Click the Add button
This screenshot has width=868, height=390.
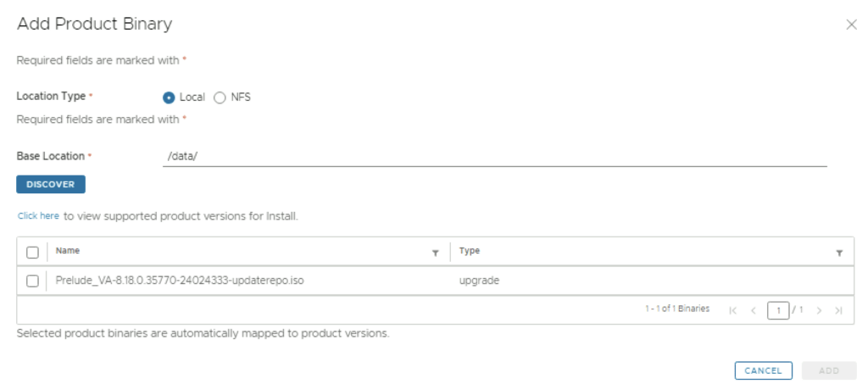(x=828, y=370)
